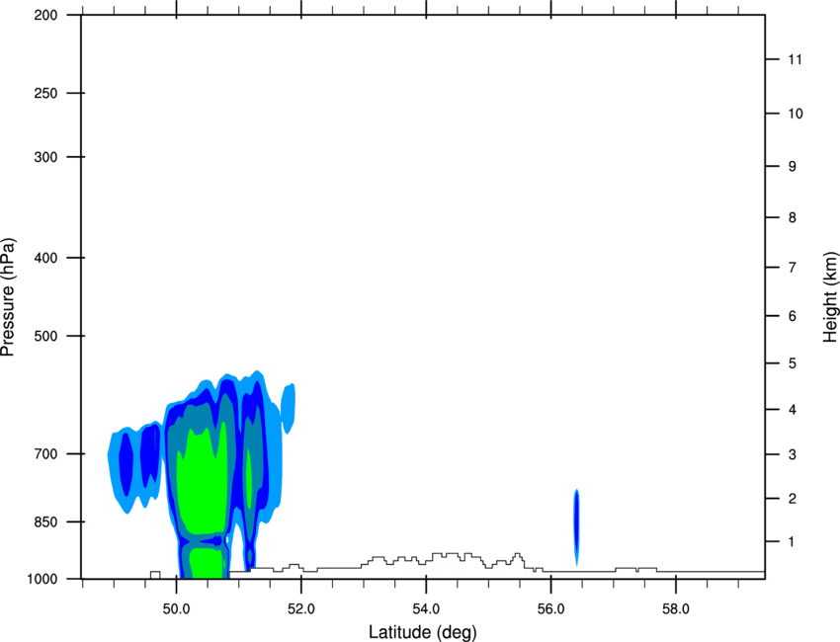Screen dimensions: 840x642
Task: Pick the 6 km height label
Action: tap(793, 316)
